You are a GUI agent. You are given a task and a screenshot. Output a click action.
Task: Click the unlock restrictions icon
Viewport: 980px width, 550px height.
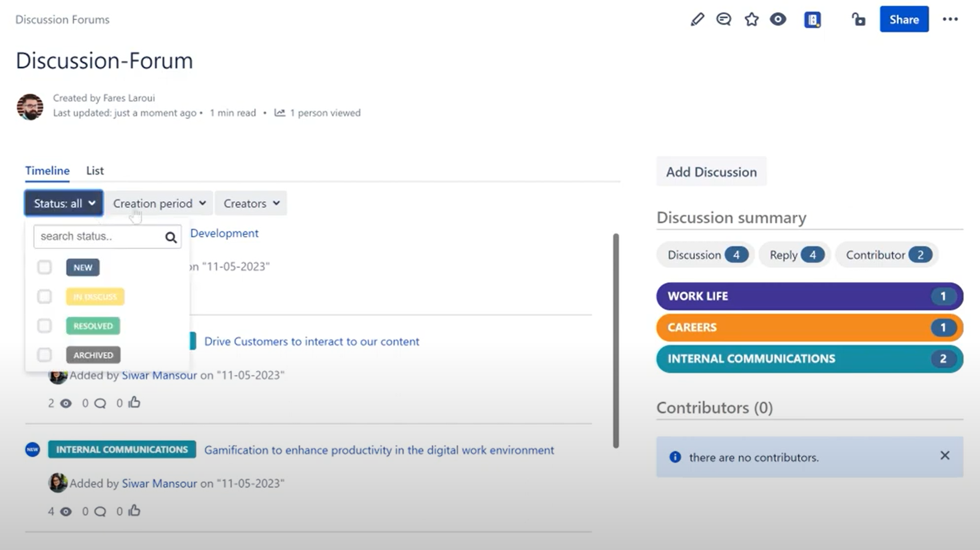[x=859, y=19]
